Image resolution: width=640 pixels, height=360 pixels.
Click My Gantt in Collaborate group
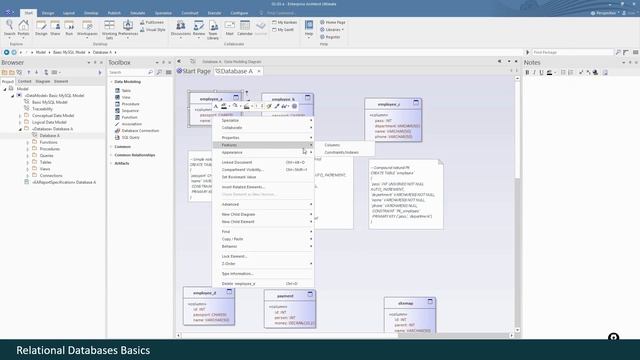(283, 30)
